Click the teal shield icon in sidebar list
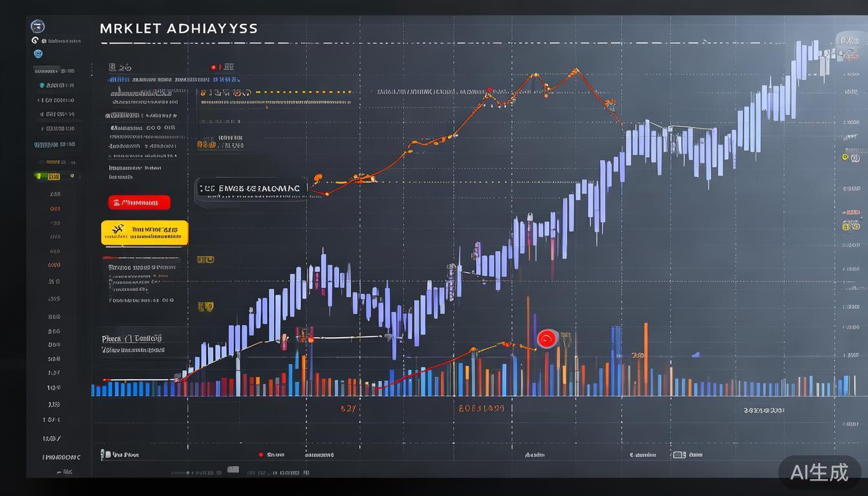Screen dimensions: 868x496 pyautogui.click(x=42, y=85)
